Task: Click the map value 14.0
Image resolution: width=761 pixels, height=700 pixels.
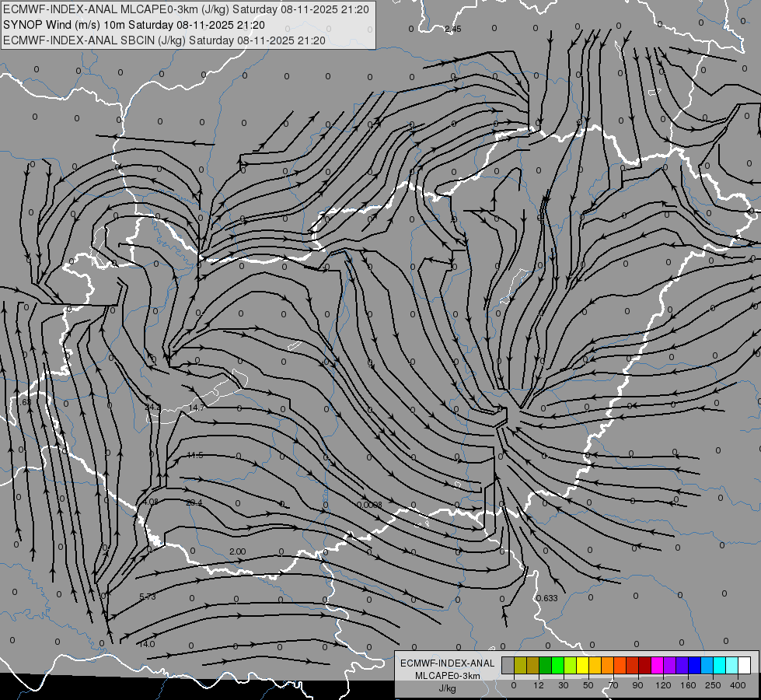Action: pos(147,644)
